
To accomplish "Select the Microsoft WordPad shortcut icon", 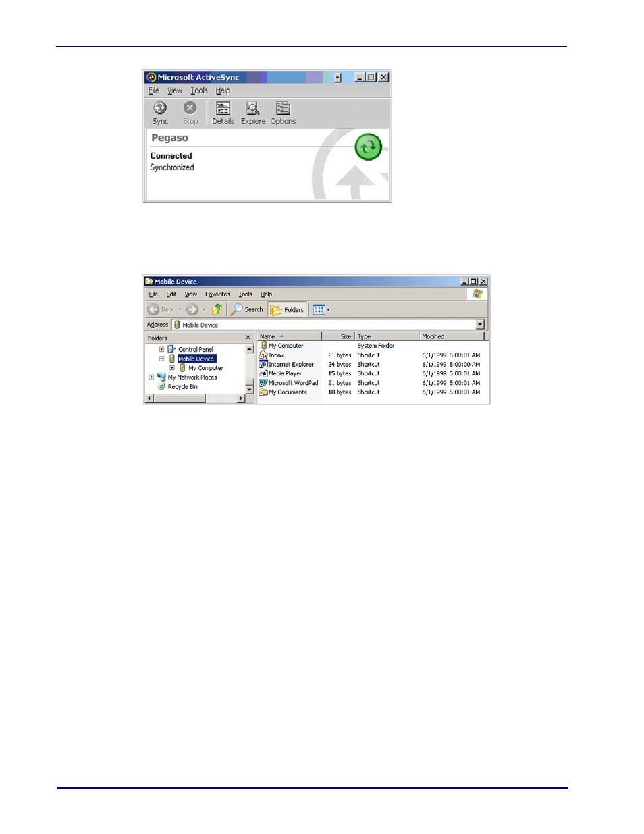I will click(263, 382).
